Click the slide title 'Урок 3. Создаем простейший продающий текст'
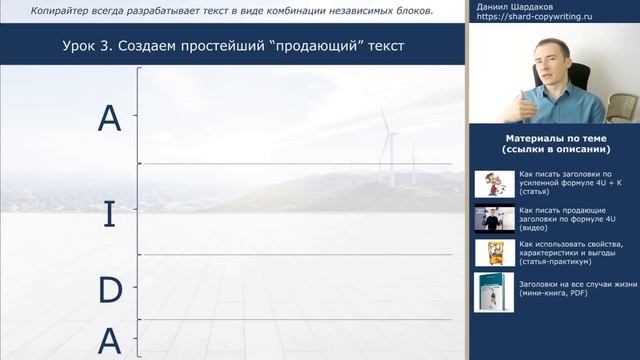 pyautogui.click(x=233, y=46)
